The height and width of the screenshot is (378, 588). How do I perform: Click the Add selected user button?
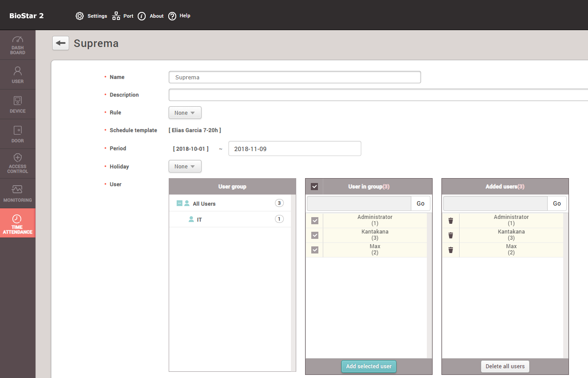(369, 366)
